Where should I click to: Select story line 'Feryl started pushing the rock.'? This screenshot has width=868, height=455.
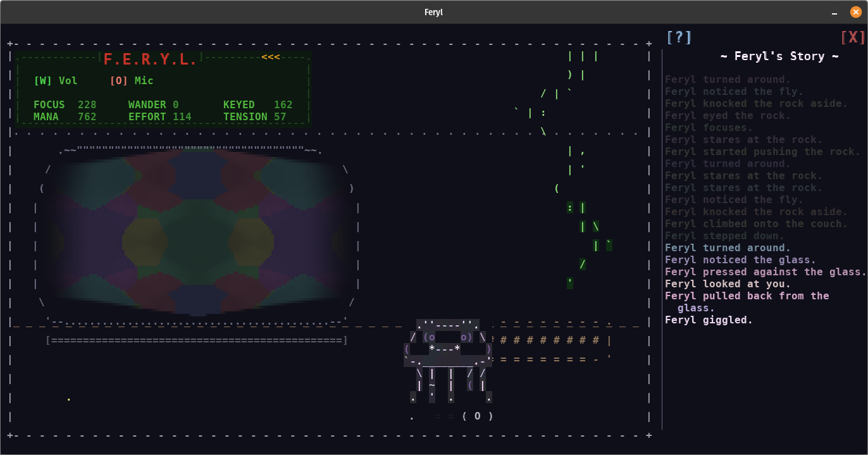coord(763,152)
